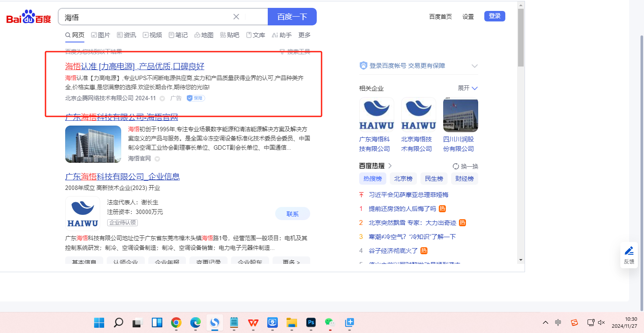
Task: Open the 搜索工具 filter icon
Action: click(x=282, y=52)
